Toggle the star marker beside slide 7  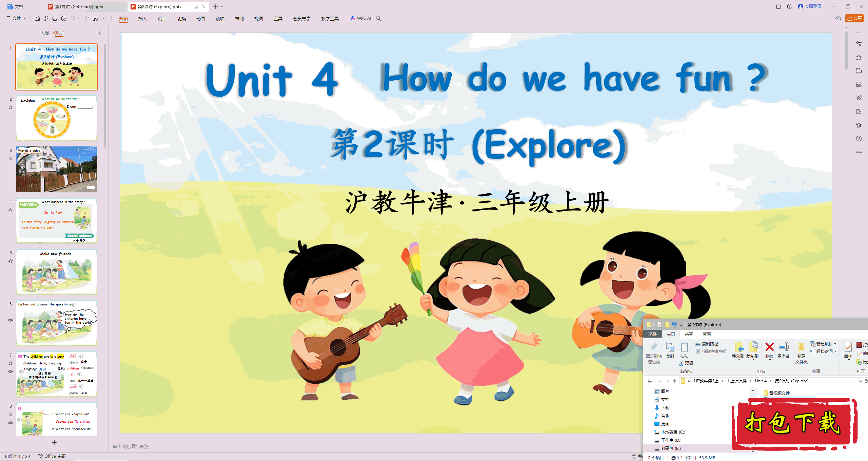point(11,363)
